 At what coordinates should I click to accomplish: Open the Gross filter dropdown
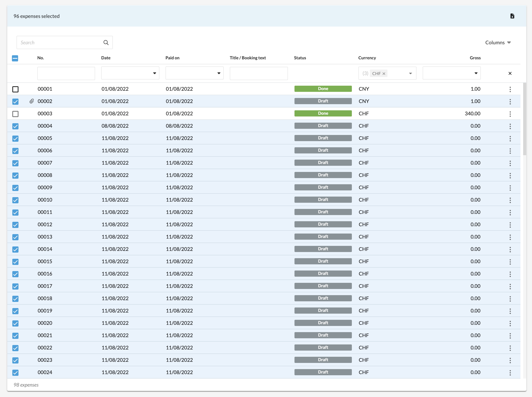[x=476, y=73]
